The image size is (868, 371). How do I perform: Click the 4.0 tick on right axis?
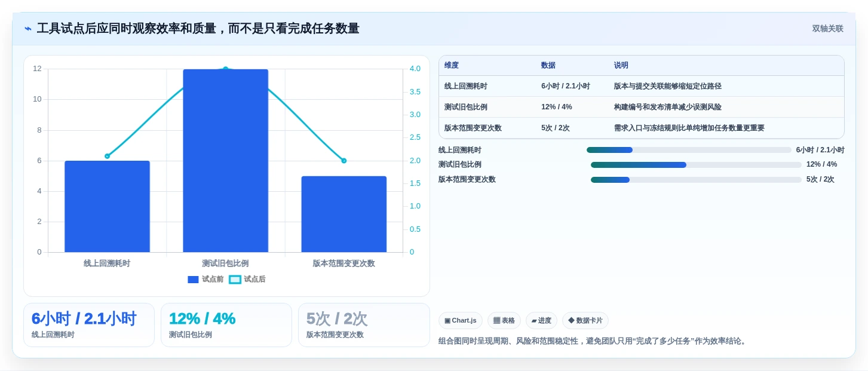(415, 69)
